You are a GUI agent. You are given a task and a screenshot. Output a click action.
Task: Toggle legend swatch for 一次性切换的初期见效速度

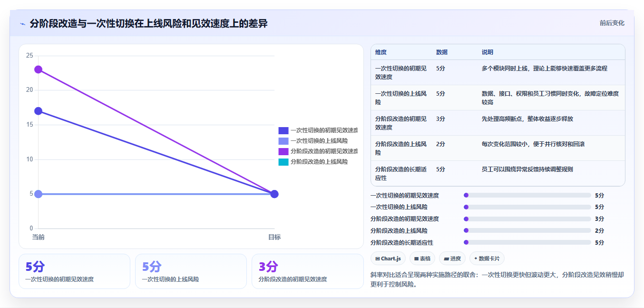(283, 130)
